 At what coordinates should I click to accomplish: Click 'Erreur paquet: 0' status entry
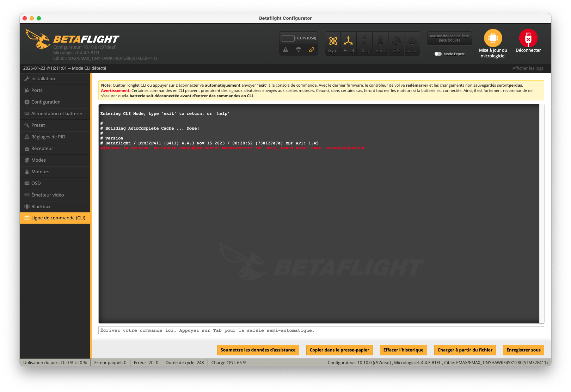pos(110,363)
